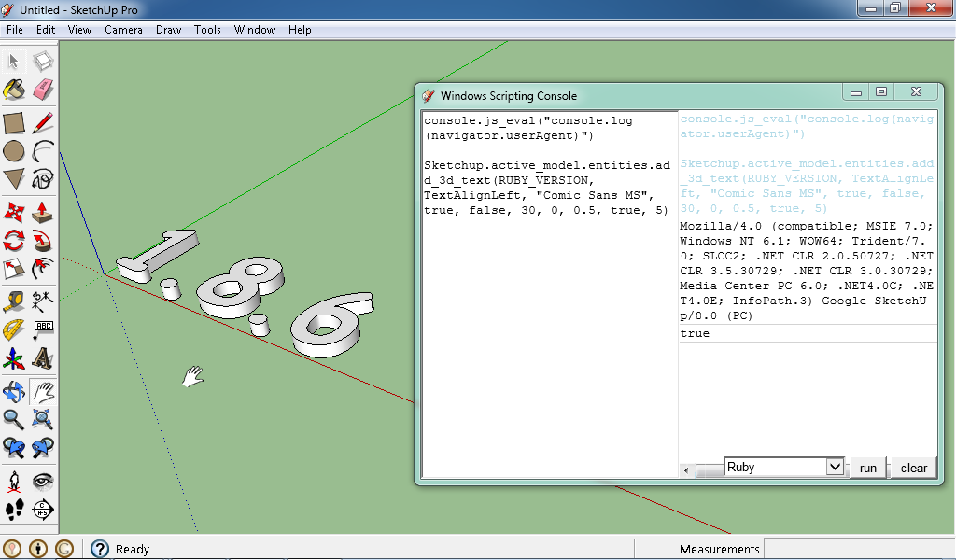Image resolution: width=956 pixels, height=560 pixels.
Task: Choose the Pan hand tool
Action: point(43,392)
